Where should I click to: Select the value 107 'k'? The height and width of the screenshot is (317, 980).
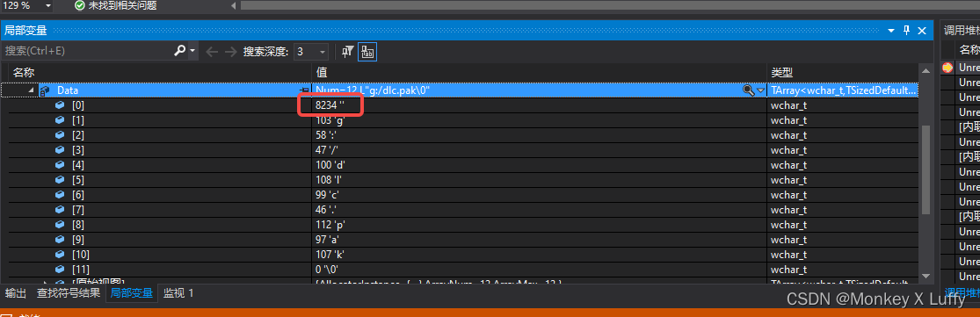tap(330, 255)
